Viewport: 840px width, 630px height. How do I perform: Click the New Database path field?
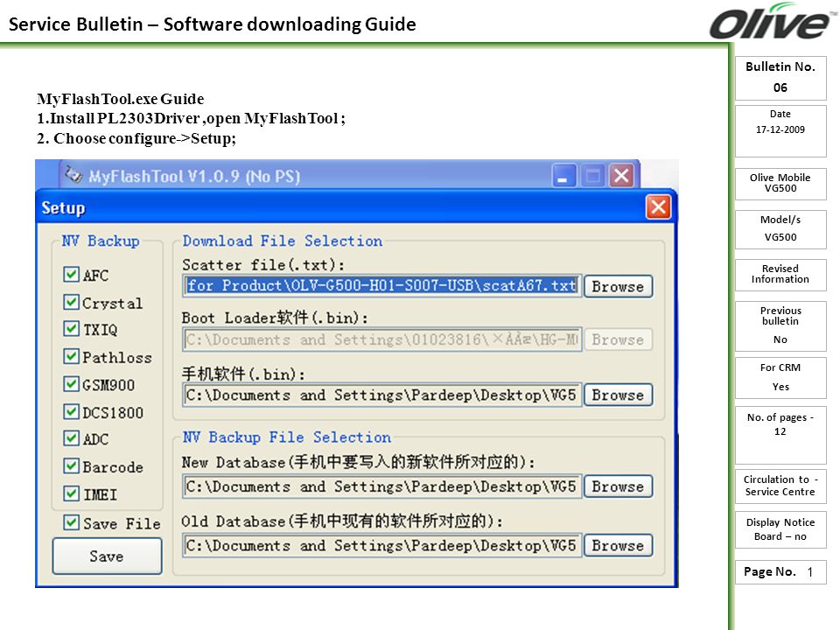point(382,486)
